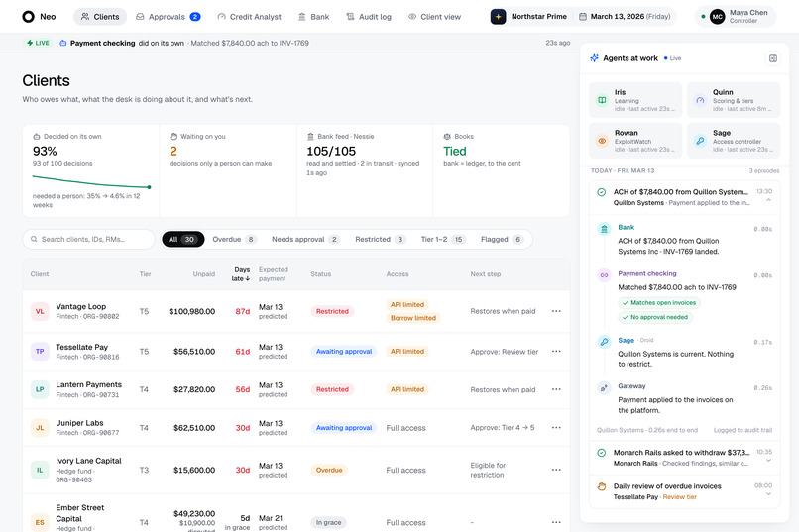Open the Bank tab
The width and height of the screenshot is (799, 532).
coord(313,17)
